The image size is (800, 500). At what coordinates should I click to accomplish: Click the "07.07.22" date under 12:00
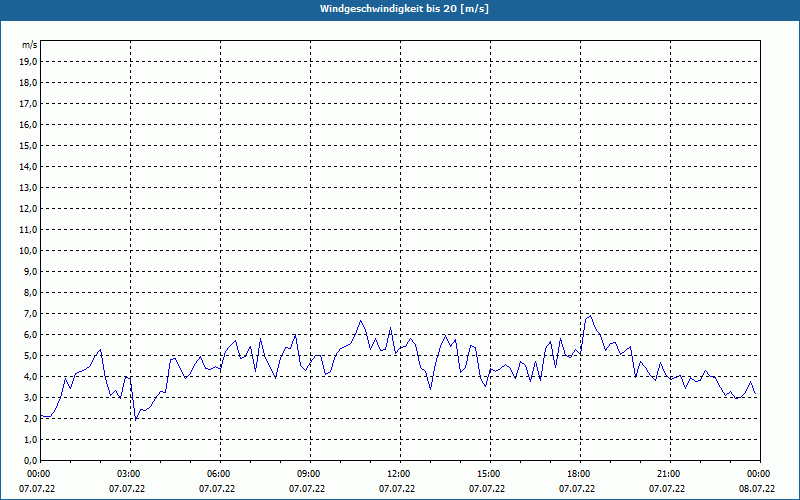pyautogui.click(x=396, y=489)
